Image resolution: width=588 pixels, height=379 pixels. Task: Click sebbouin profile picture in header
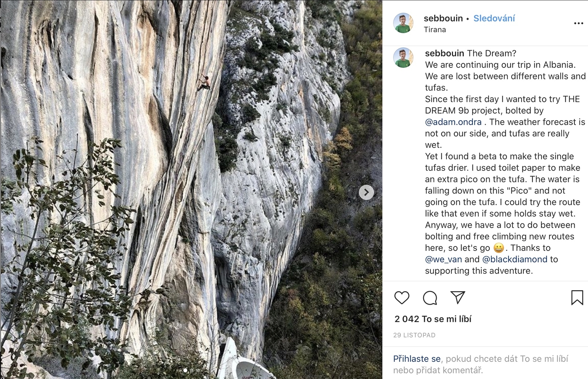403,23
